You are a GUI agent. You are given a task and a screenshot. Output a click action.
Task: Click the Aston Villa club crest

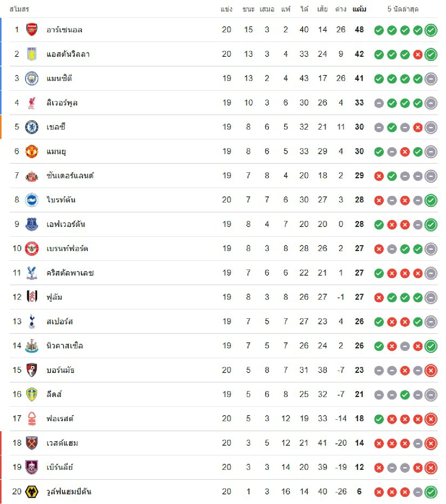click(32, 54)
